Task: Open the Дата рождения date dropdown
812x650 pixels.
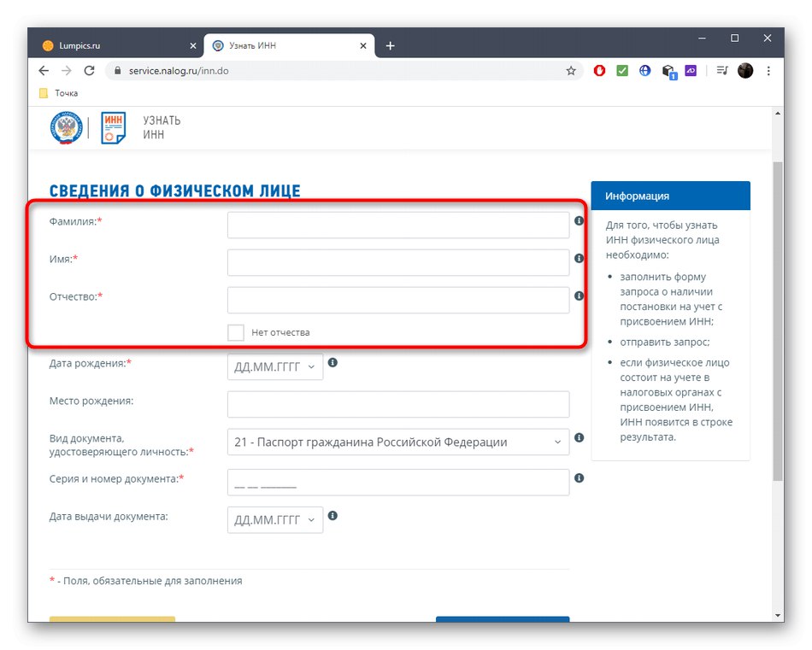Action: pyautogui.click(x=275, y=367)
